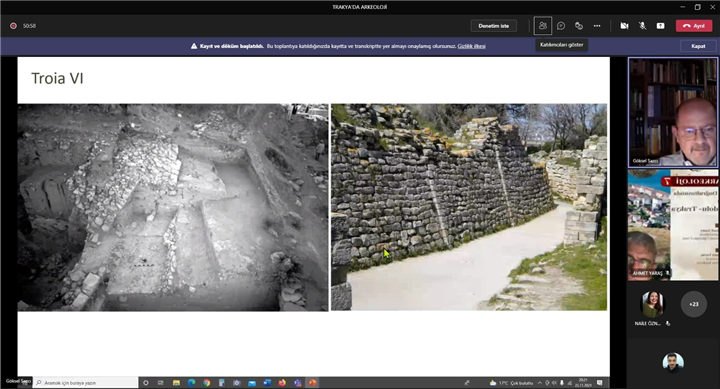Click the NAİLE ÖZN... participant avatar
Viewport: 720px width, 389px height.
pyautogui.click(x=652, y=304)
